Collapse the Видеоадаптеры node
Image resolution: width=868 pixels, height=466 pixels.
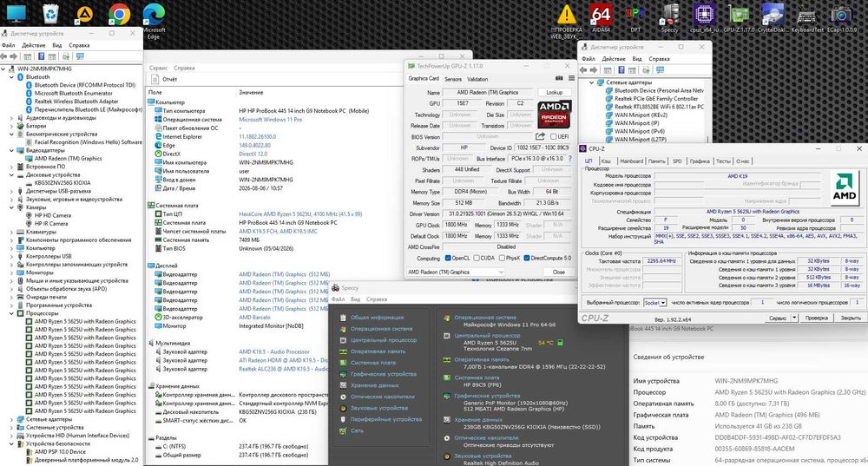tap(11, 150)
